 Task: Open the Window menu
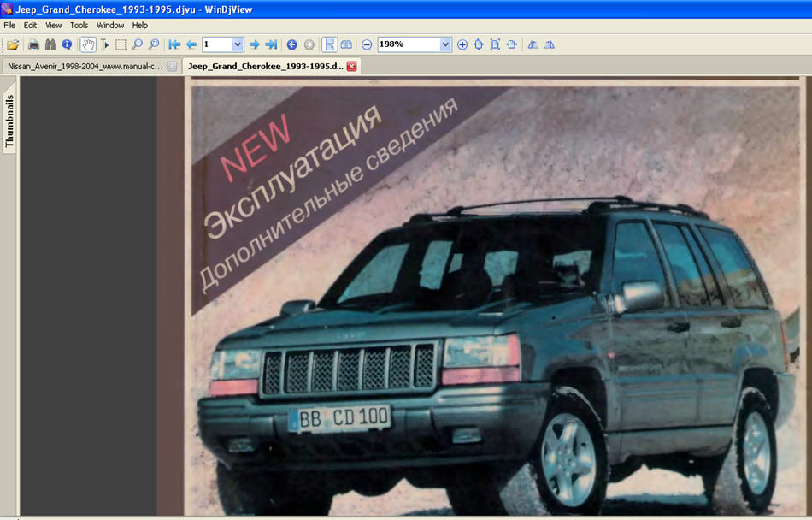(x=110, y=26)
